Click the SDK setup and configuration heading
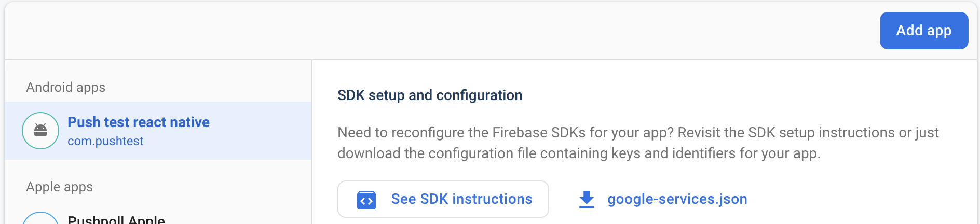Image resolution: width=980 pixels, height=224 pixels. (430, 95)
